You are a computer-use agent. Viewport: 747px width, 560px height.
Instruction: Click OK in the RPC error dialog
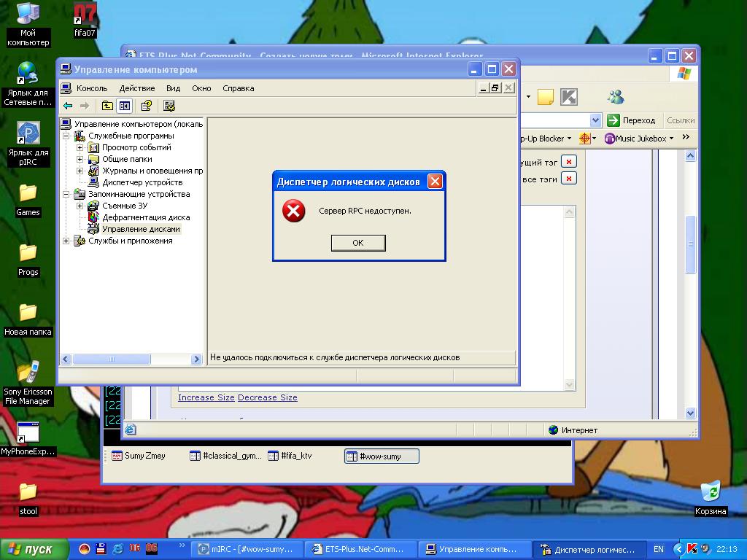[357, 243]
